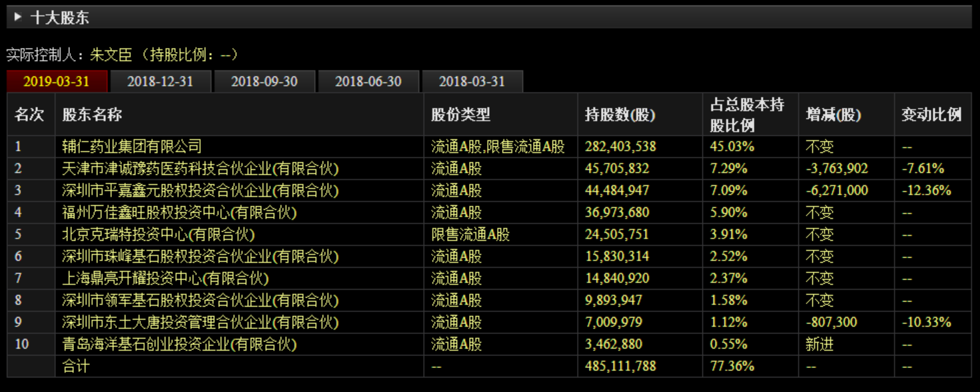Screen dimensions: 980x392
Task: Switch to the 2018-12-31 tab
Action: click(x=161, y=81)
